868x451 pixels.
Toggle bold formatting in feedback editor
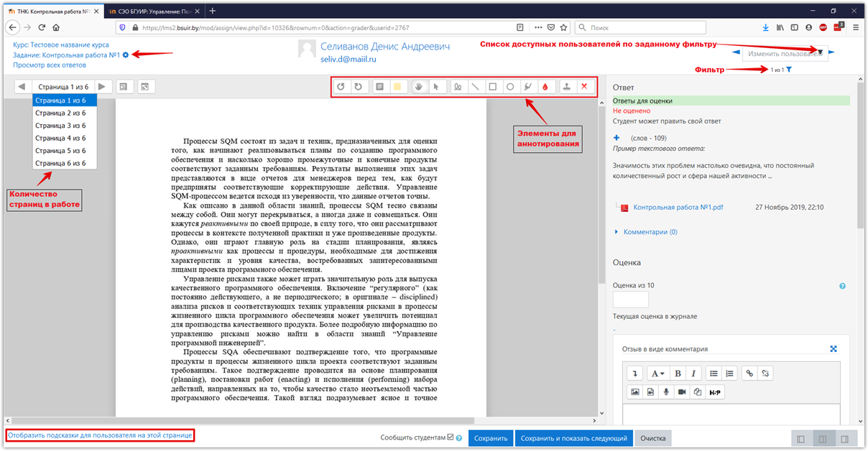tap(677, 373)
